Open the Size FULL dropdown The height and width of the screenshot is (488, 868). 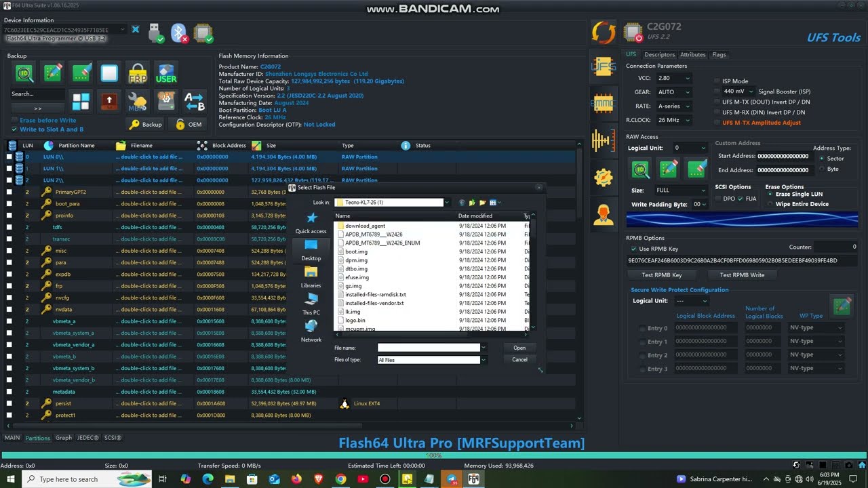click(680, 190)
